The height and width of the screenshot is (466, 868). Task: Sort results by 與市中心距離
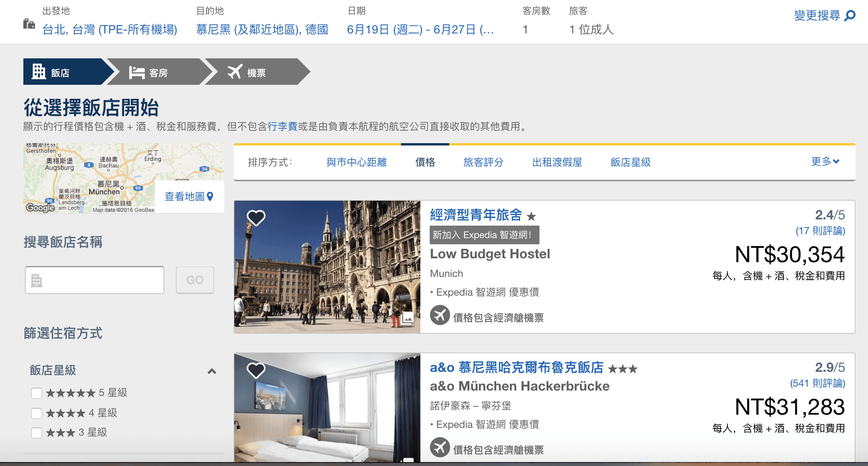click(x=357, y=162)
